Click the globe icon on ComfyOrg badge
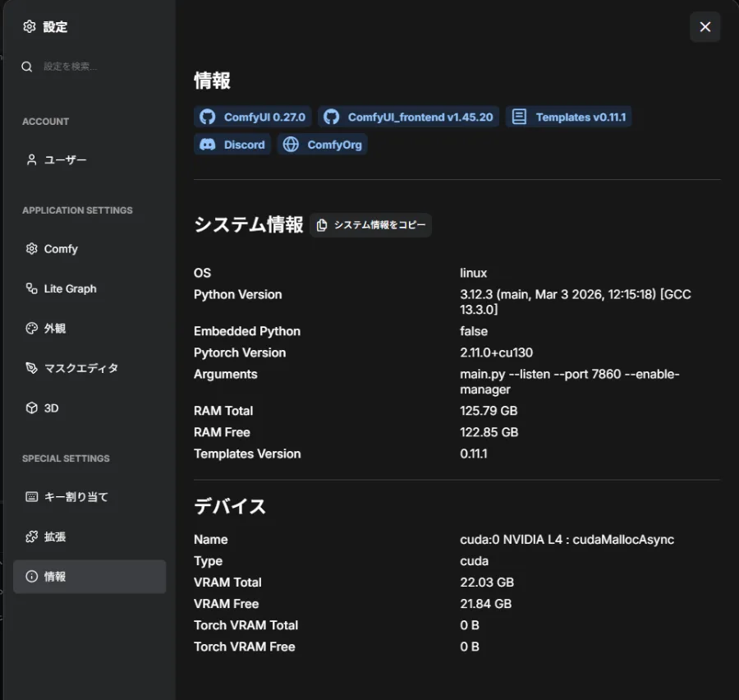This screenshot has height=700, width=739. coord(291,145)
